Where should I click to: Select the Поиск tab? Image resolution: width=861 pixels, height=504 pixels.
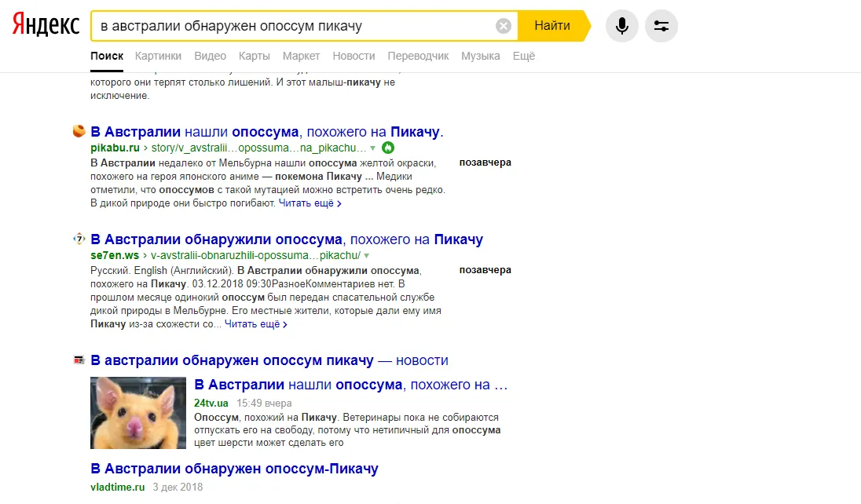107,56
